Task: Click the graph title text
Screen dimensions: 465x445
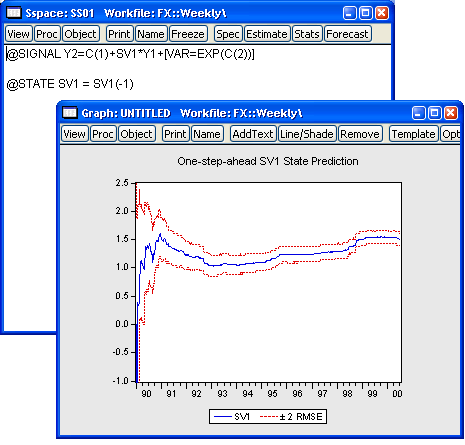Action: (x=268, y=161)
